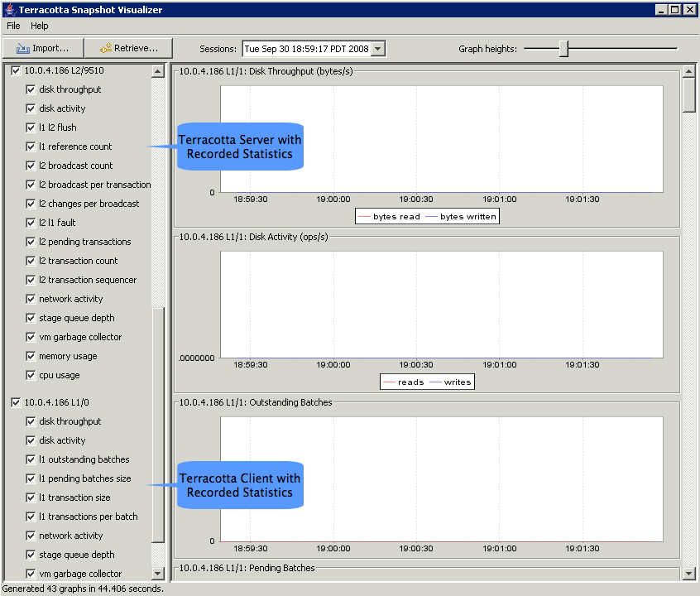This screenshot has height=596, width=700.
Task: Toggle l1 transaction size checkbox
Action: click(x=31, y=497)
